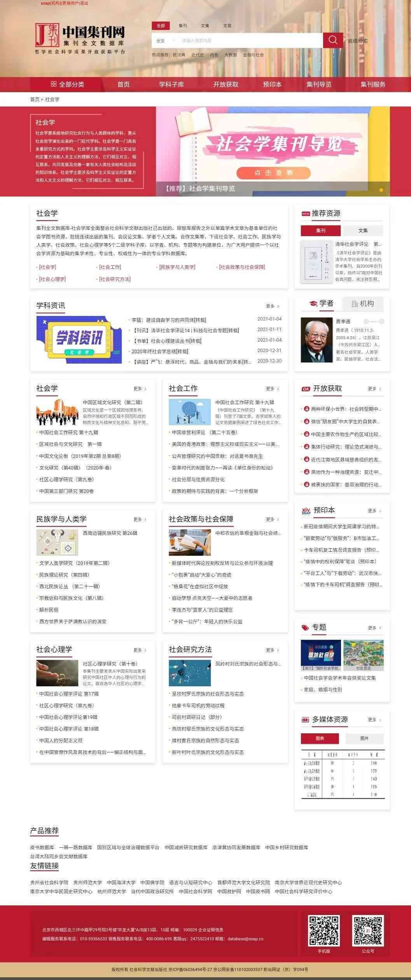
Task: Open the 清华社会学评论 book cover
Action: [x=317, y=262]
